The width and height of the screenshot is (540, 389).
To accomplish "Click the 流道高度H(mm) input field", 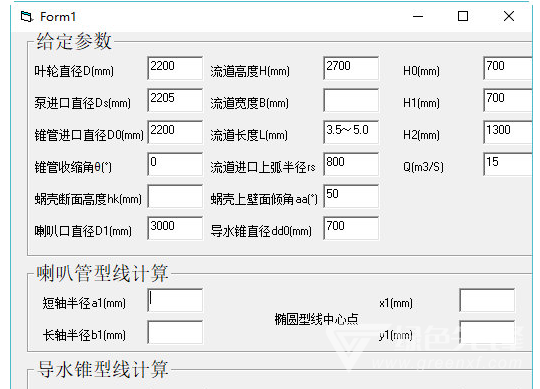I will pos(351,68).
